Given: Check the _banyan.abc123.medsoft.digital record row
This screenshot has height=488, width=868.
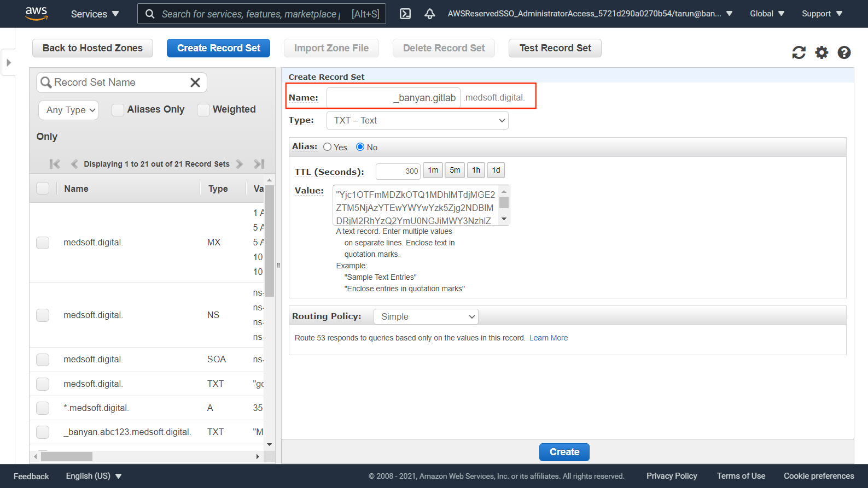Looking at the screenshot, I should pyautogui.click(x=43, y=432).
